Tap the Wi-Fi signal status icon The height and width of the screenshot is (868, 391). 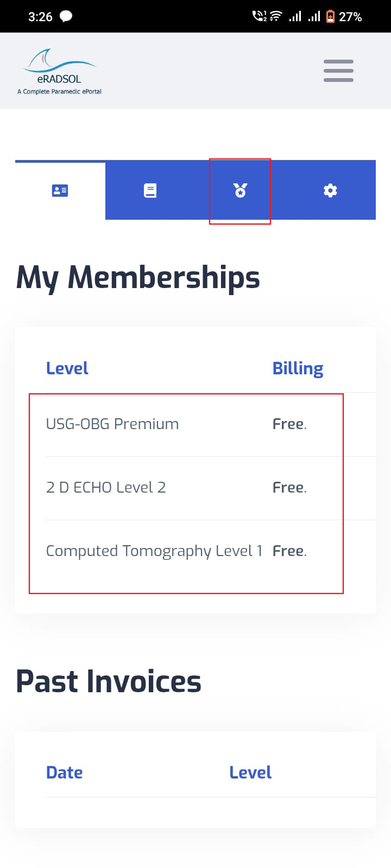[276, 16]
